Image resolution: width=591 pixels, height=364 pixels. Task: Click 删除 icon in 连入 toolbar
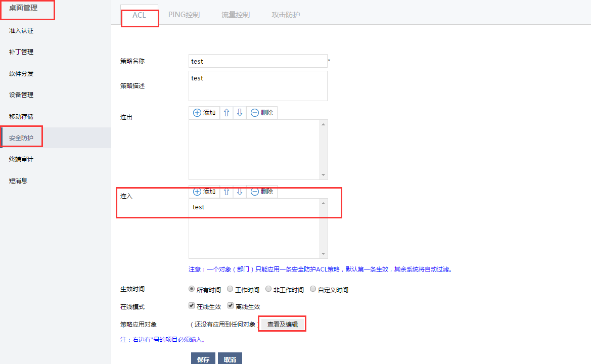[255, 192]
